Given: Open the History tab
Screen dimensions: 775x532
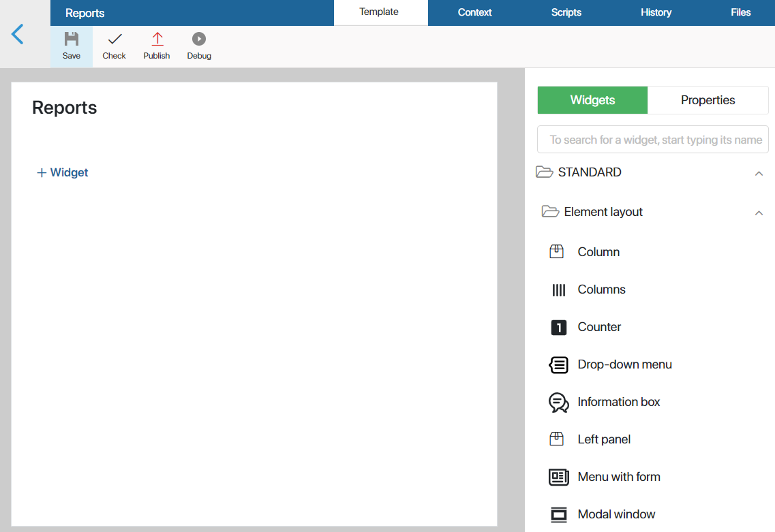Looking at the screenshot, I should point(656,12).
